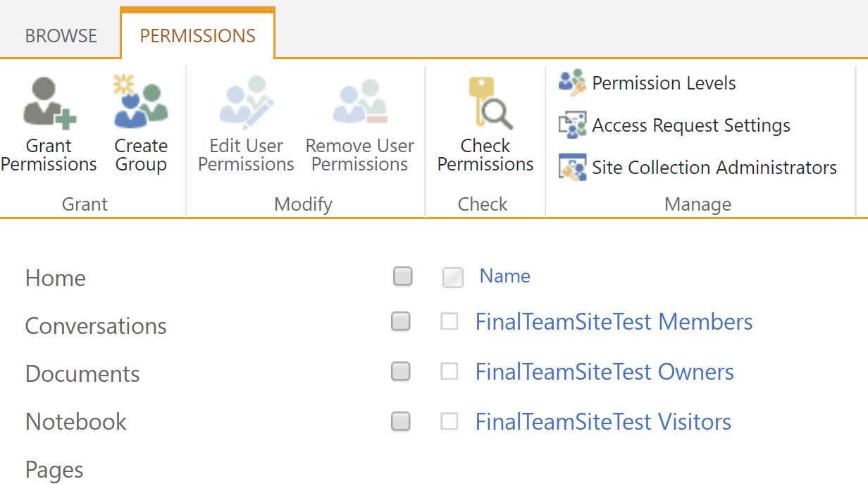Go to Home from the navigation menu

pos(55,278)
